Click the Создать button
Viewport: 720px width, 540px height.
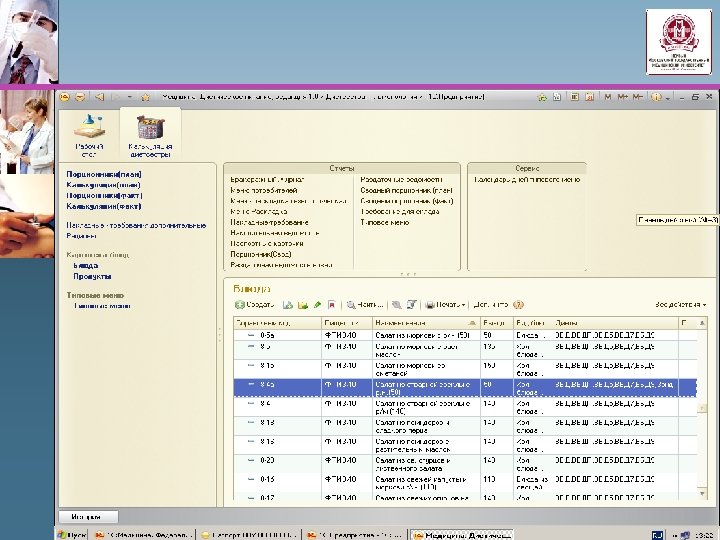(x=255, y=304)
